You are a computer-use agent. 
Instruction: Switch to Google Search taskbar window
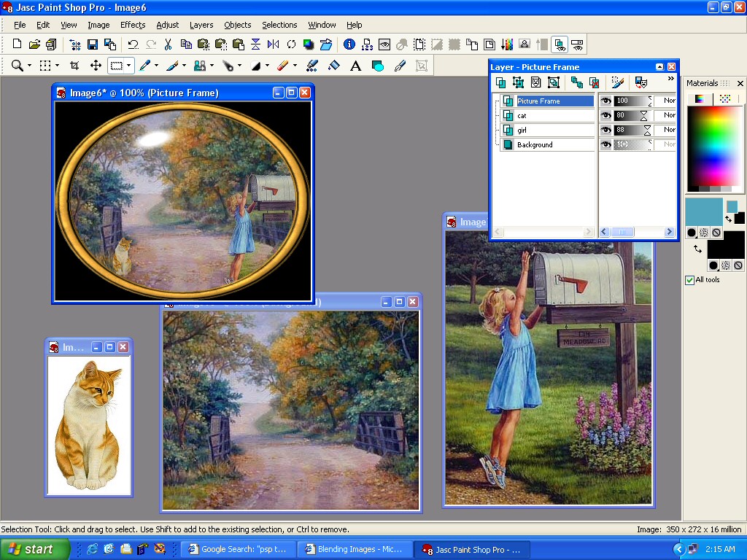pos(239,549)
